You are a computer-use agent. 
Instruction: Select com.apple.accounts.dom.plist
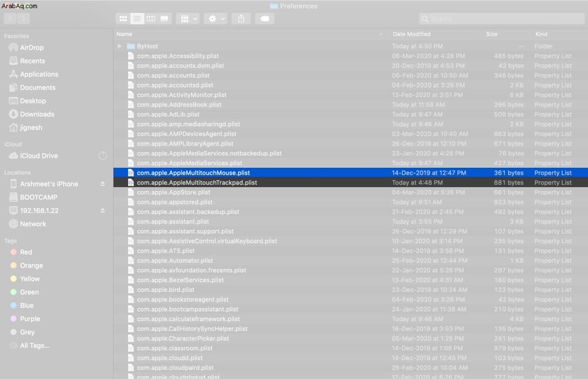(350, 66)
